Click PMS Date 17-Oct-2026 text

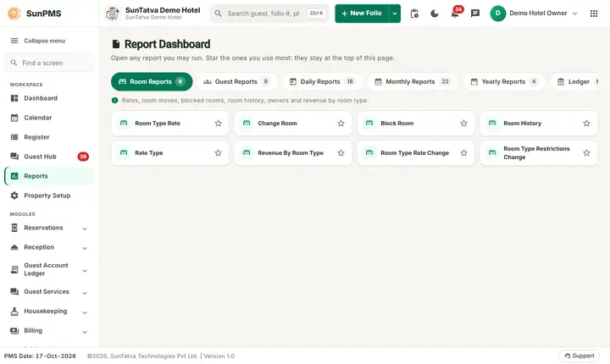(40, 356)
